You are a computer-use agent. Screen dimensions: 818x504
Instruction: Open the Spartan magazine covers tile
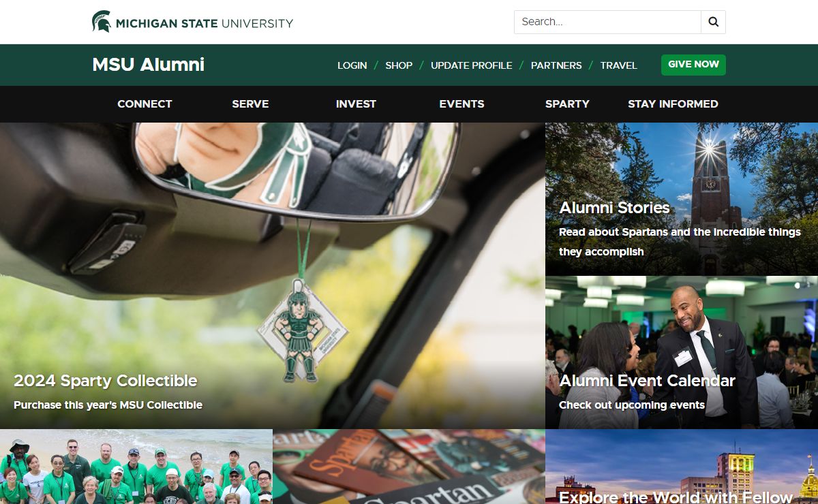(409, 467)
